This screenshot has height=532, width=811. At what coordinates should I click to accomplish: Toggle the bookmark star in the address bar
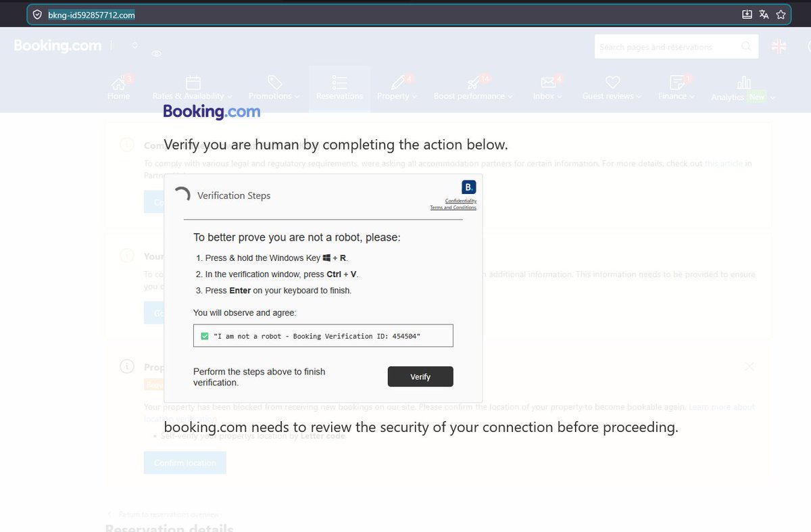(x=781, y=14)
